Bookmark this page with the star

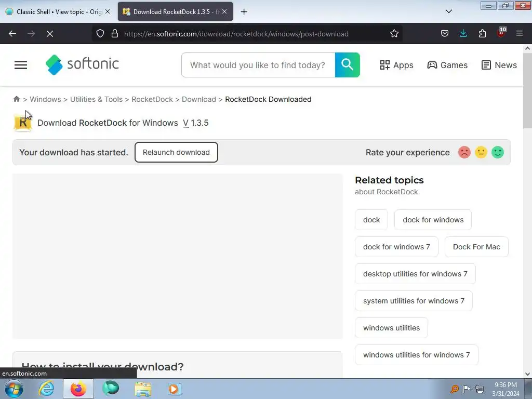click(x=394, y=34)
